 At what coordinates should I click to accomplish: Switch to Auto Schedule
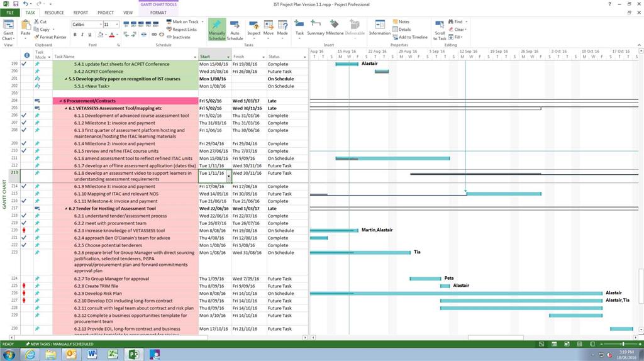click(x=235, y=30)
